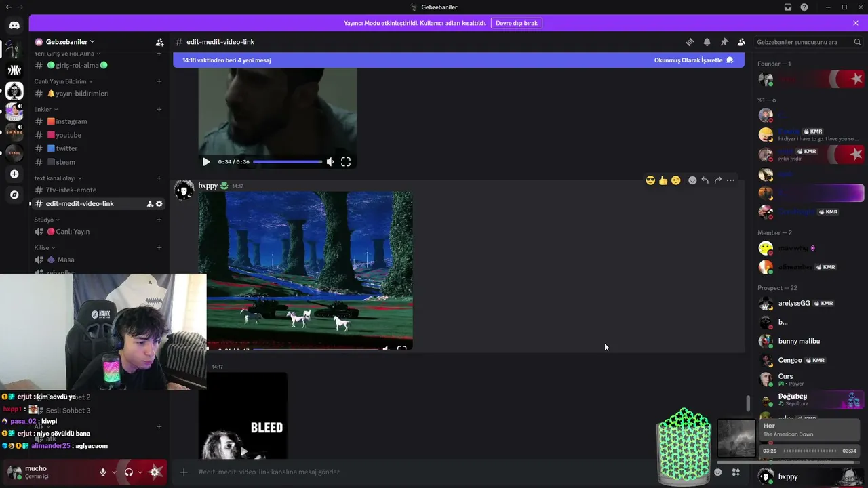
Task: Reply to hxppy's message
Action: (705, 180)
